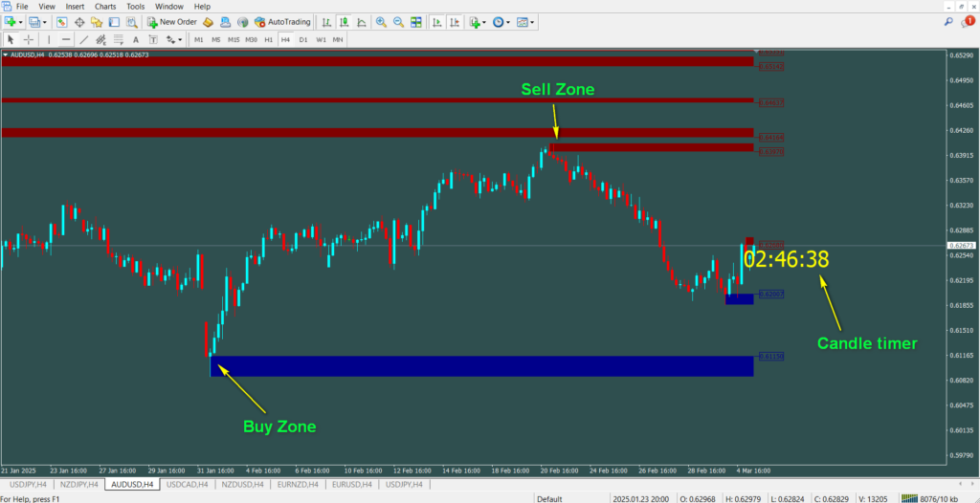The image size is (980, 503).
Task: Open the Strategy Tester icon
Action: (x=131, y=23)
